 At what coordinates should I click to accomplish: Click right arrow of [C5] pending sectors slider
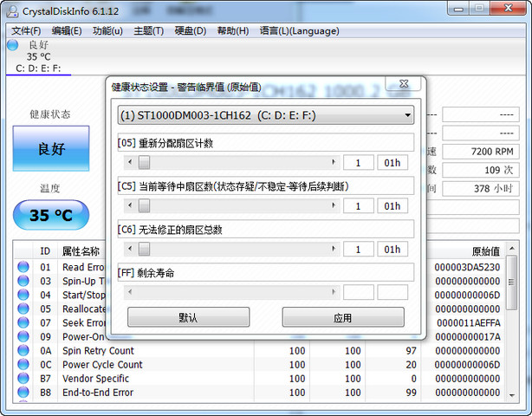pyautogui.click(x=334, y=205)
